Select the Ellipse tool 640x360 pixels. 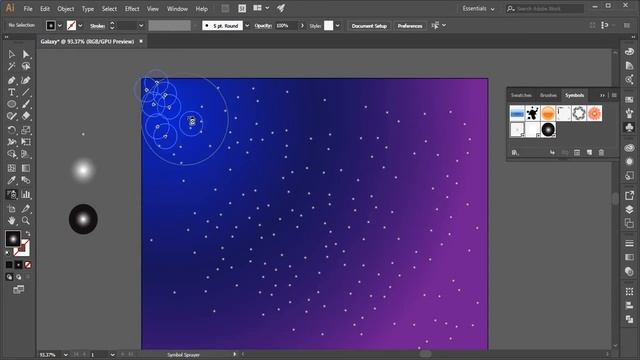pos(11,104)
